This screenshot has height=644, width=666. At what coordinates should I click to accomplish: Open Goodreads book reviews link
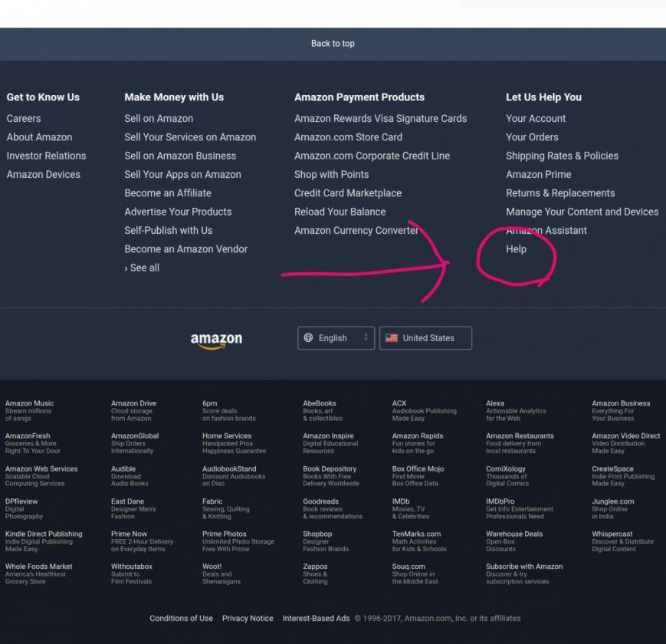pos(333,509)
